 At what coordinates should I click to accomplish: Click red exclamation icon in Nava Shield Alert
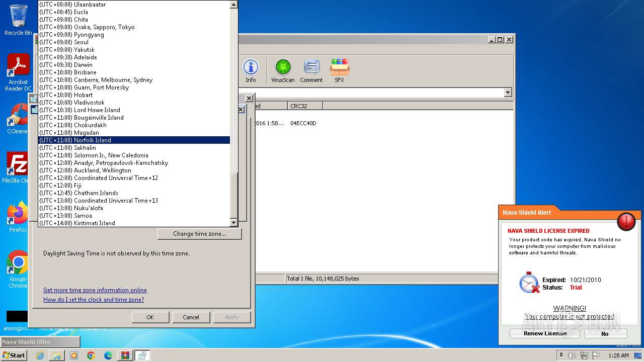pos(626,221)
